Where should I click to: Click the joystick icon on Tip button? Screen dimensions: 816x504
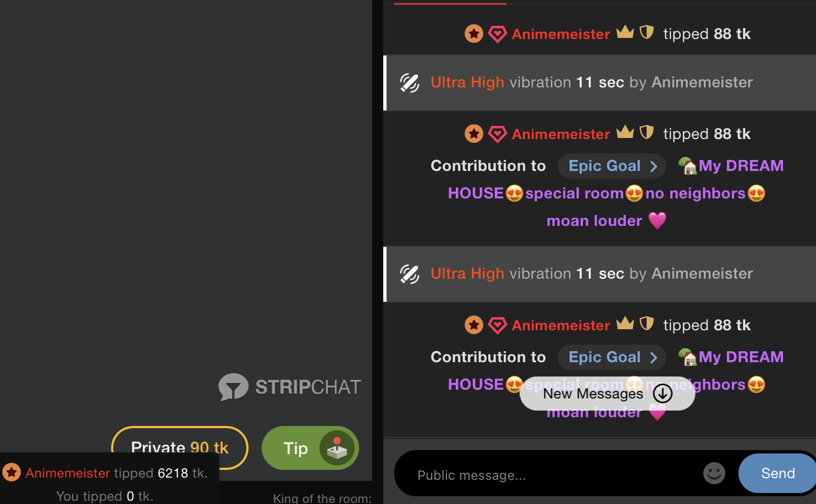(337, 448)
